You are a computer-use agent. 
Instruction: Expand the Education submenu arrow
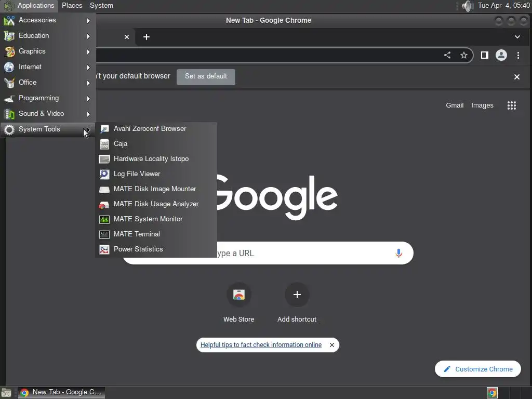point(88,36)
